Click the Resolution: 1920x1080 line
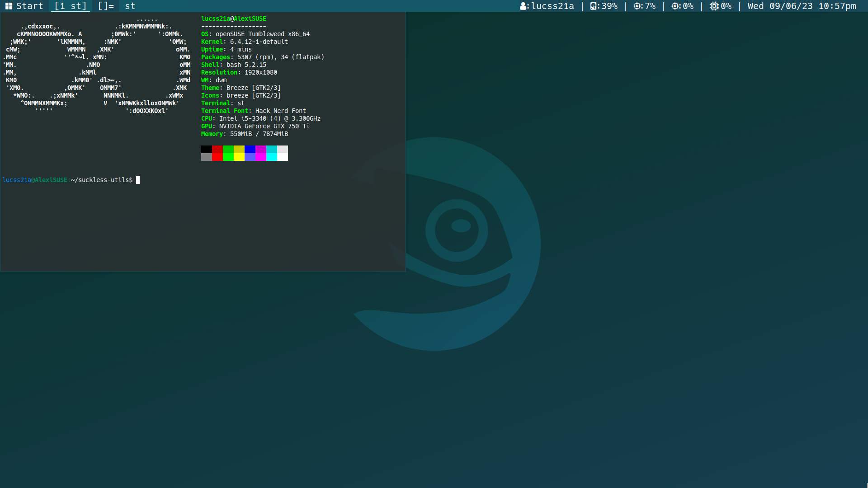The height and width of the screenshot is (488, 868). click(x=239, y=72)
